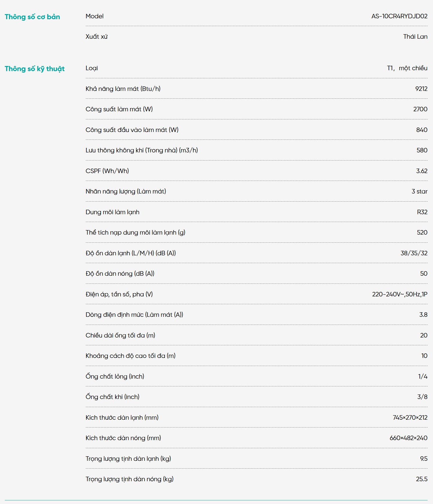Select the "CSPF (Wh/Wh)" label
The height and width of the screenshot is (504, 433).
pos(107,171)
